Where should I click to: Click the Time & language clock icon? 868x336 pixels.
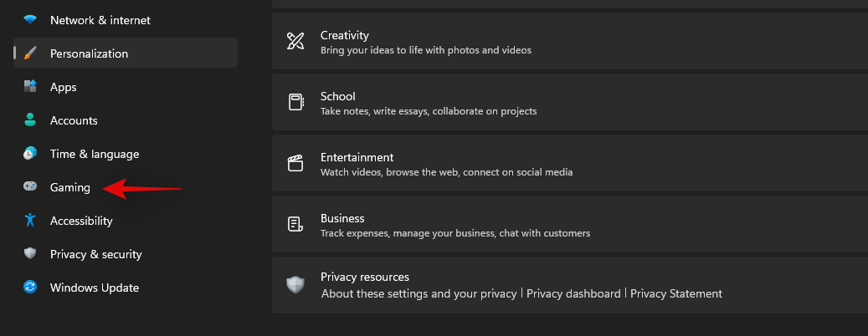pyautogui.click(x=30, y=154)
